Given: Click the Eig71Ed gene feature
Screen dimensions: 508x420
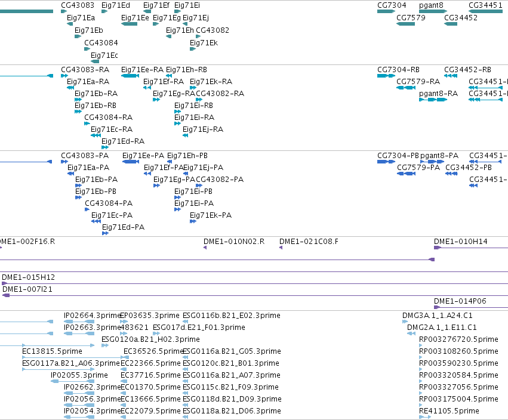Looking at the screenshot, I should pos(104,11).
